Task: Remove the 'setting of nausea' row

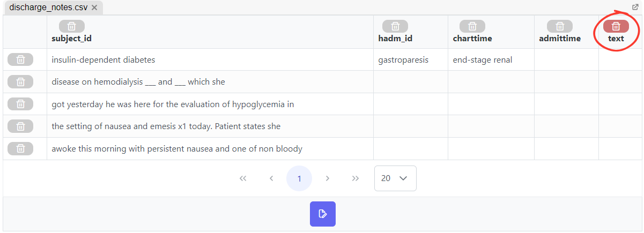Action: [20, 126]
